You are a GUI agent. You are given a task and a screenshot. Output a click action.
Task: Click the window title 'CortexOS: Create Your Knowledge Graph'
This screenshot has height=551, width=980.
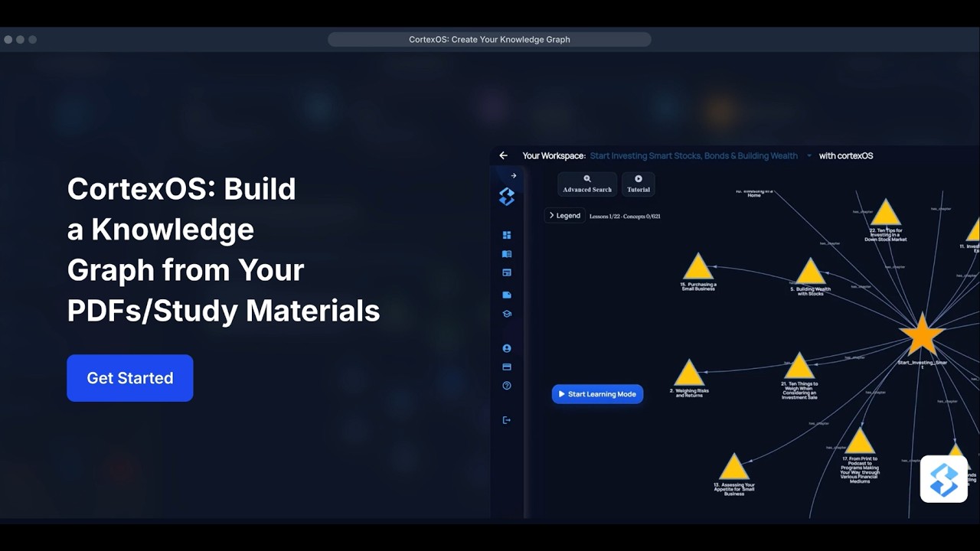489,39
